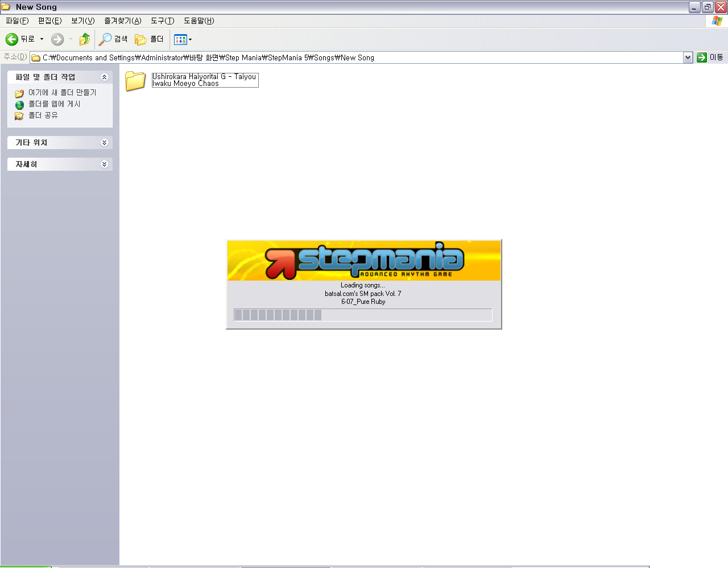
Task: Close the New Song window
Action: click(721, 7)
